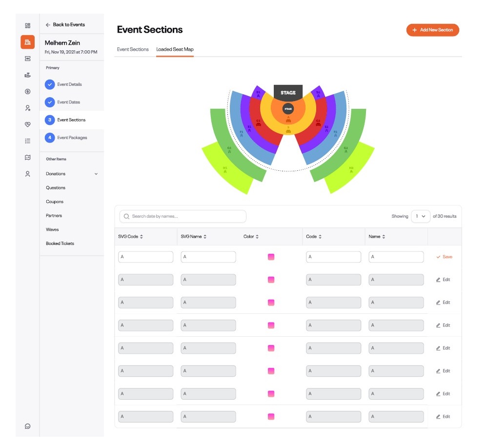Click the pink color swatch on the first row
Screen dimensions: 488x448
[271, 256]
